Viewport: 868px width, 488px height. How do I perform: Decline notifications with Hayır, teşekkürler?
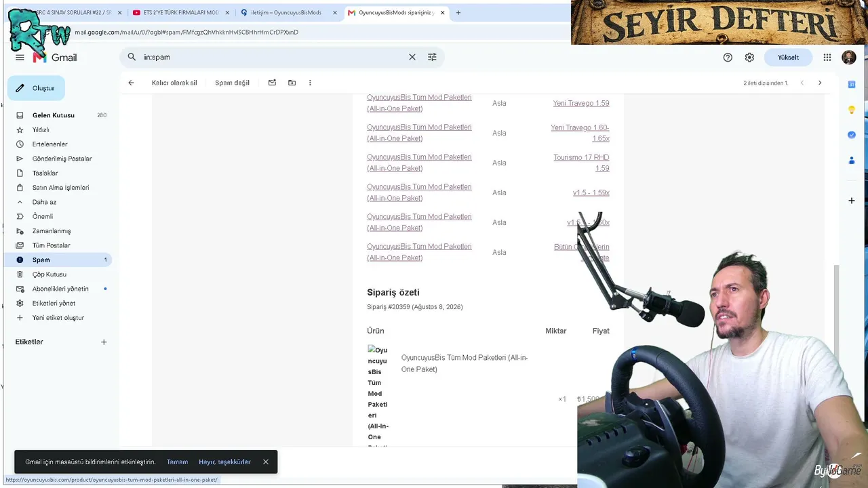[x=224, y=462]
